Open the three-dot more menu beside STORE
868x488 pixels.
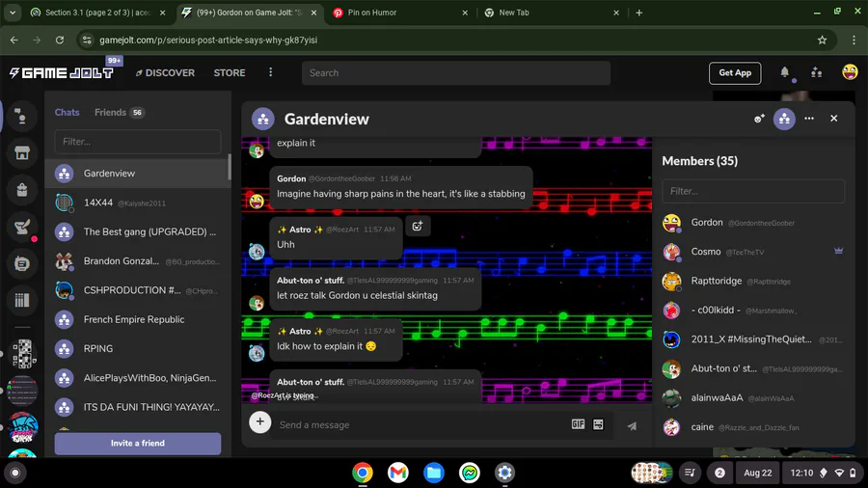(271, 72)
